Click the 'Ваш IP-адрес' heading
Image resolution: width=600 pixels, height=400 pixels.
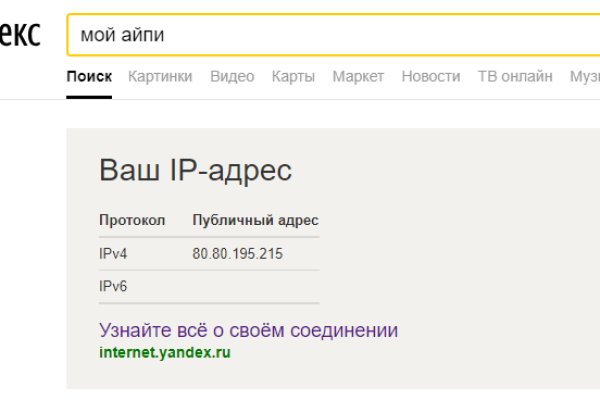195,170
